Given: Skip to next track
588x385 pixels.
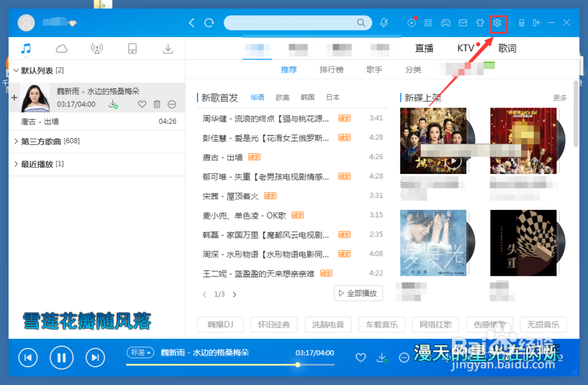Looking at the screenshot, I should [x=95, y=357].
